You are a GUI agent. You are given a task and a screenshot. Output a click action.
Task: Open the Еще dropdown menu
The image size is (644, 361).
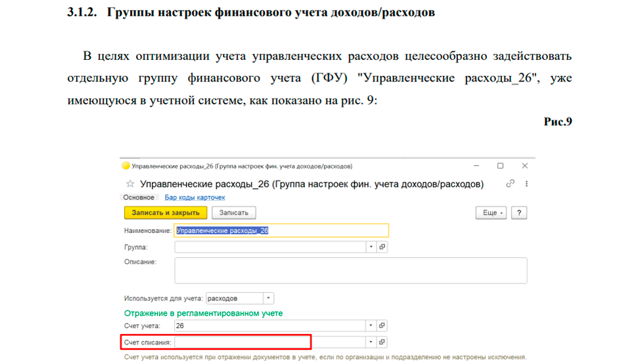pos(492,213)
